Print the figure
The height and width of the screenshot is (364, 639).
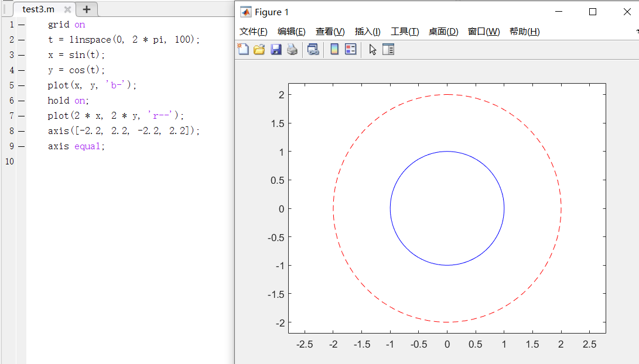click(x=293, y=50)
